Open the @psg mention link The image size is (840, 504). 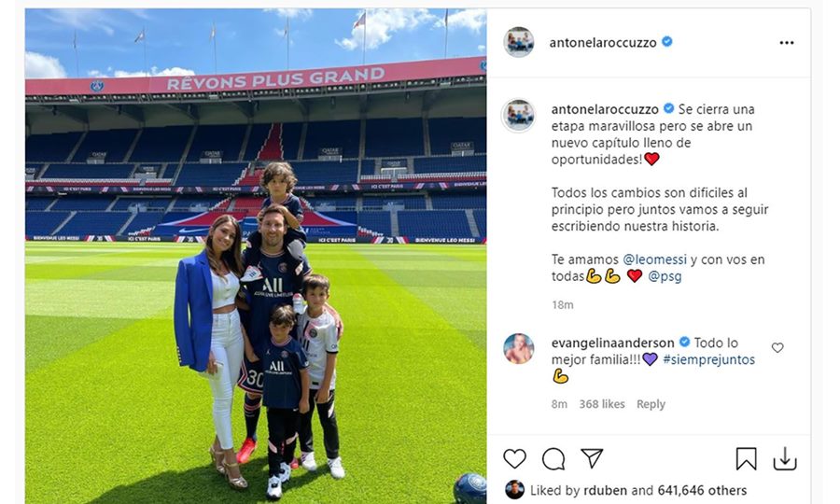[665, 276]
